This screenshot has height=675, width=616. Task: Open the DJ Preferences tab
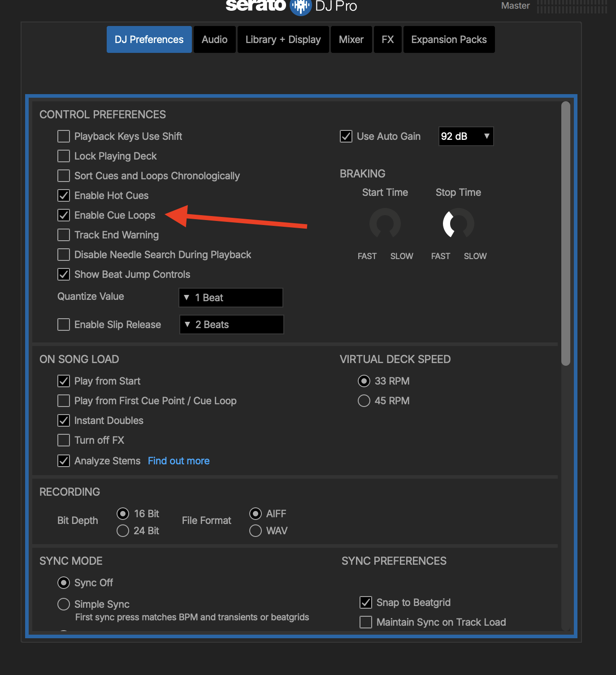tap(149, 39)
